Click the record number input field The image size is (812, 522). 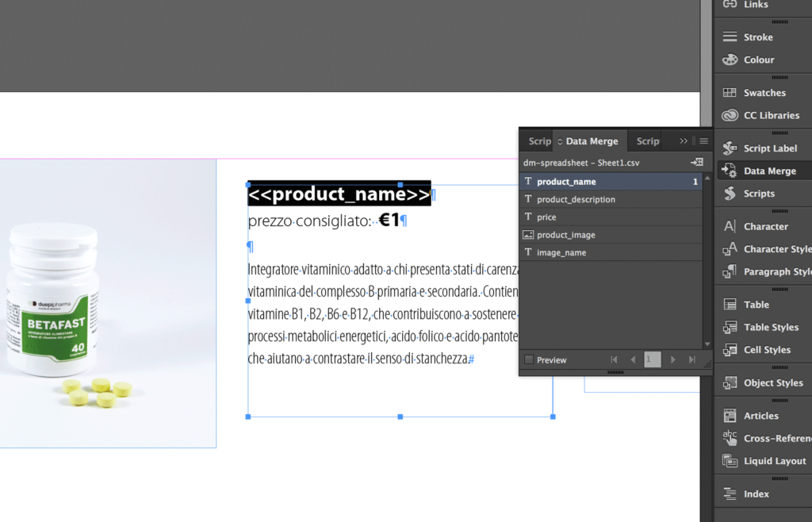(x=653, y=360)
